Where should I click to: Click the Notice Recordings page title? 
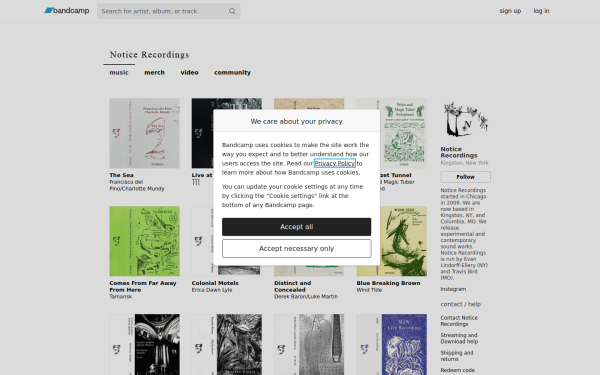(149, 55)
